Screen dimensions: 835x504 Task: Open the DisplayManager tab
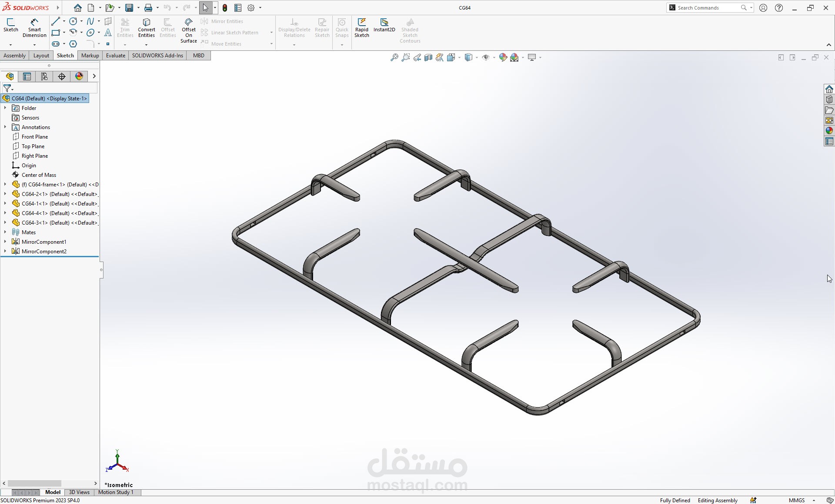point(79,76)
